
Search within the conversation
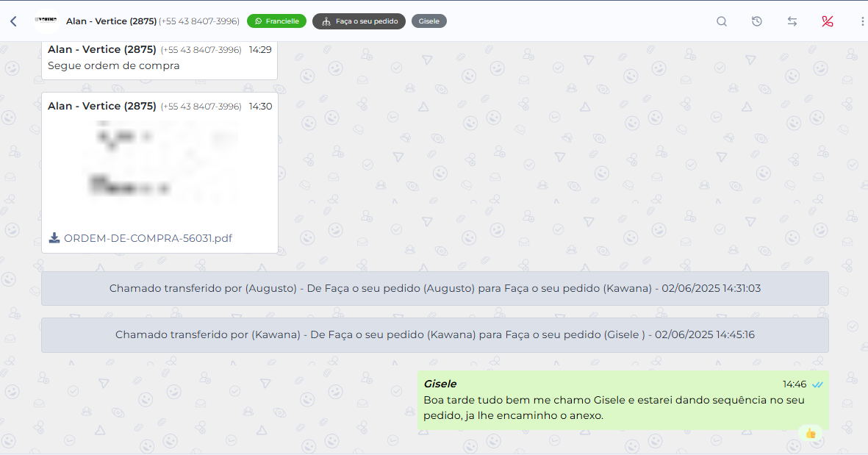[x=722, y=21]
